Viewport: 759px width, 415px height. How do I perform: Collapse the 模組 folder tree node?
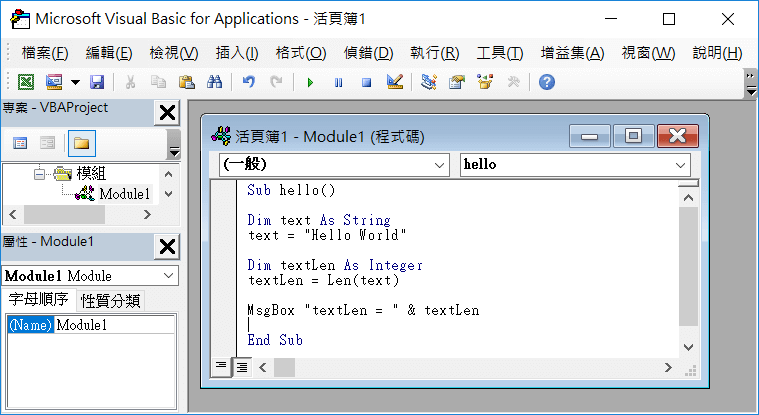coord(39,173)
